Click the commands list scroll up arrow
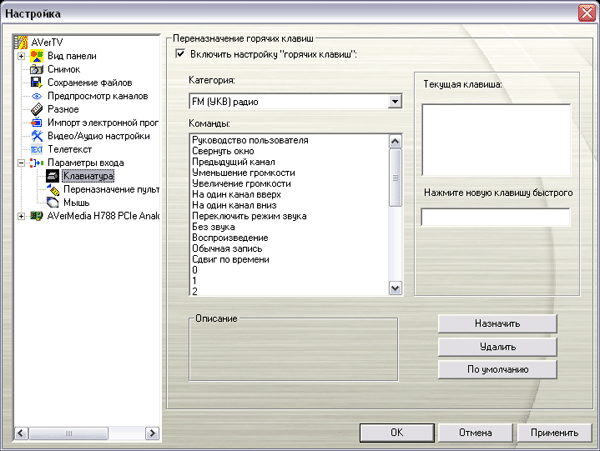 [x=395, y=142]
